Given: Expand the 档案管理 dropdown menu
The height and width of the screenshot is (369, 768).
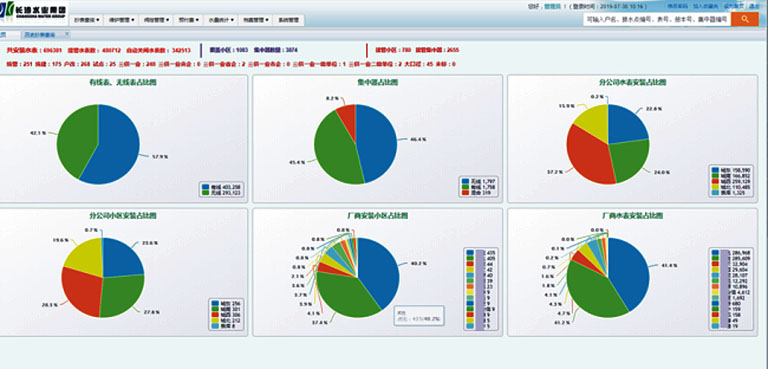Looking at the screenshot, I should point(255,20).
